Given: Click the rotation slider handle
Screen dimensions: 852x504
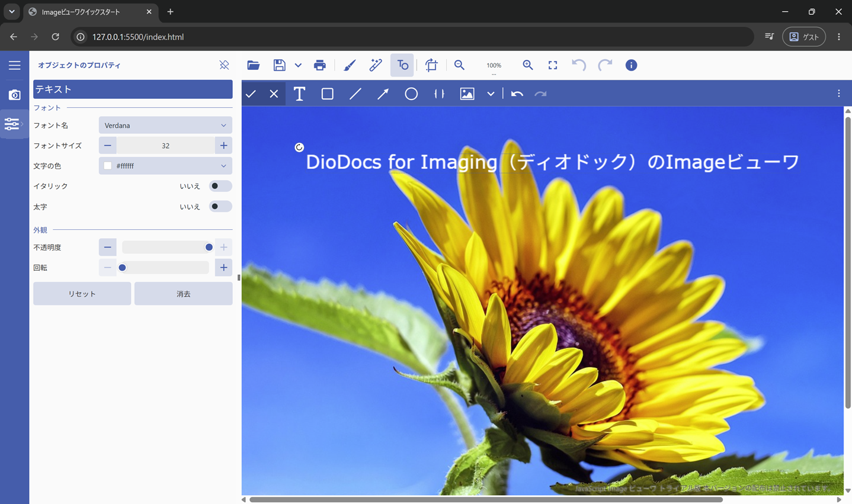Looking at the screenshot, I should point(122,268).
